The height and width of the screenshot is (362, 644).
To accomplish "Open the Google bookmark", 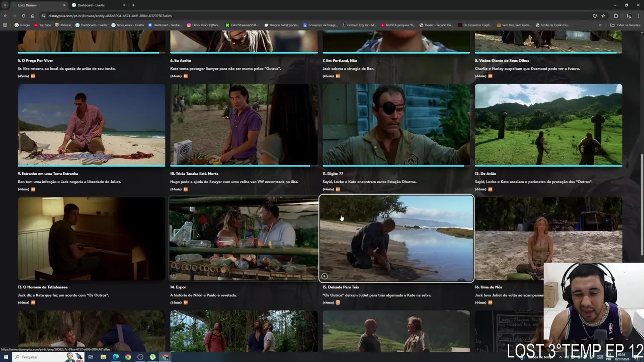I will [x=22, y=25].
